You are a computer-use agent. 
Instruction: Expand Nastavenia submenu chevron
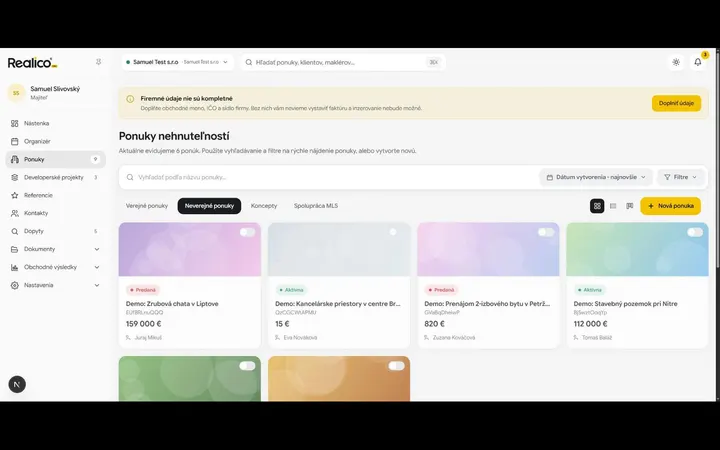pyautogui.click(x=97, y=285)
